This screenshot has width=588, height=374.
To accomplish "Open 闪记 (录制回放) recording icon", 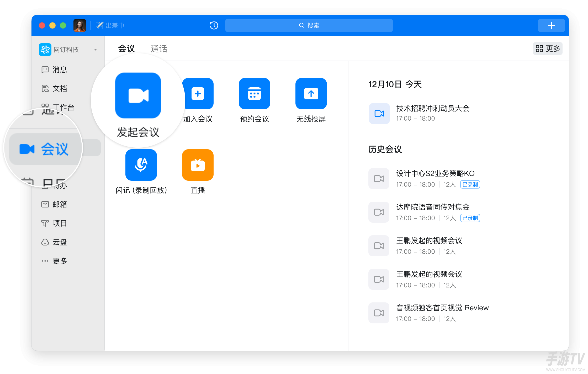I will [x=141, y=165].
